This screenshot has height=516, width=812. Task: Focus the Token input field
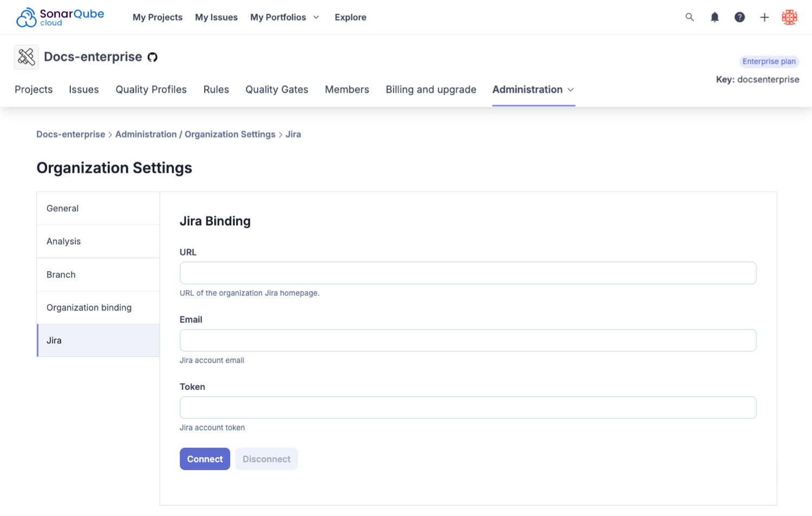(x=468, y=407)
